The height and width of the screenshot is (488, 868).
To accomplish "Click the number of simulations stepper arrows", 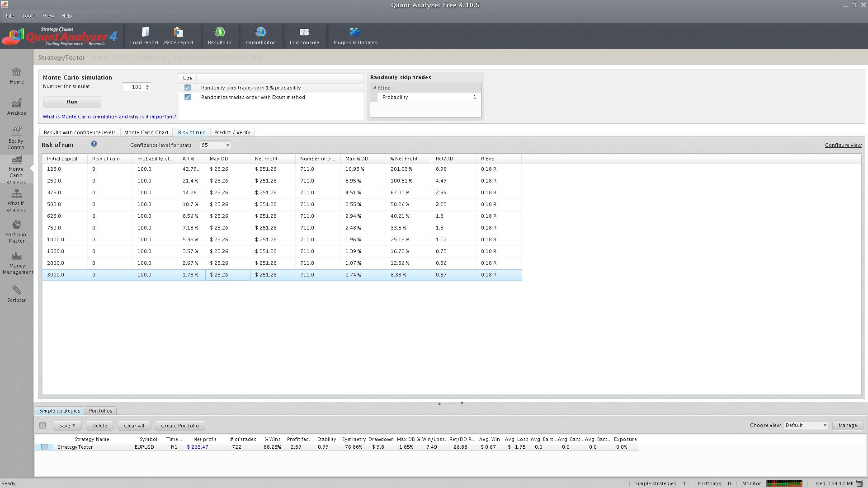I will click(147, 87).
